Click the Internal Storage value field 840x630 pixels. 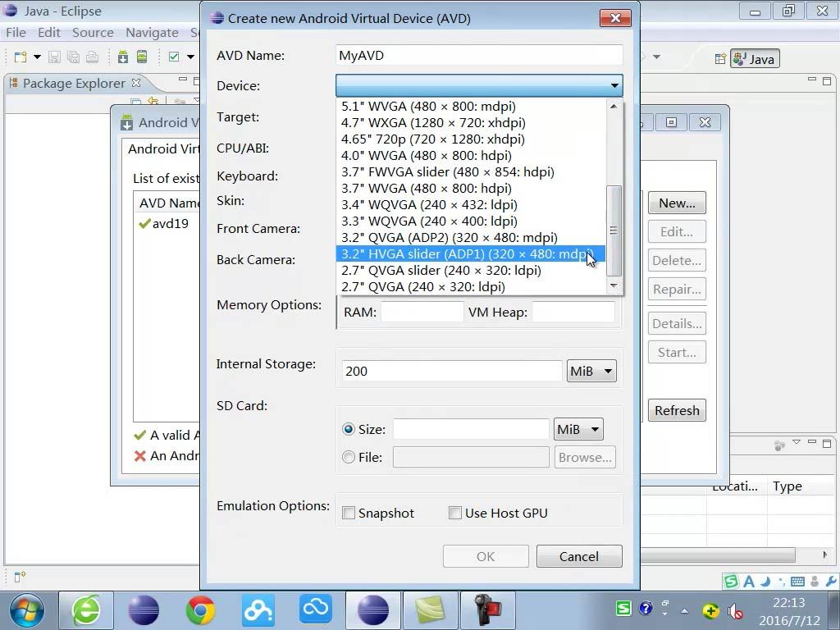(452, 371)
